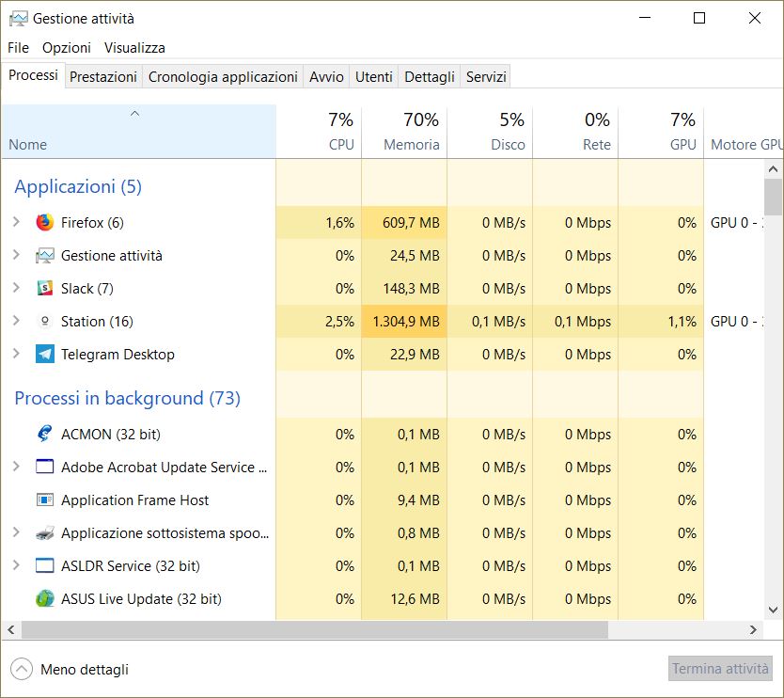Expand the Firefox (6) process group
The height and width of the screenshot is (698, 784).
(x=17, y=222)
